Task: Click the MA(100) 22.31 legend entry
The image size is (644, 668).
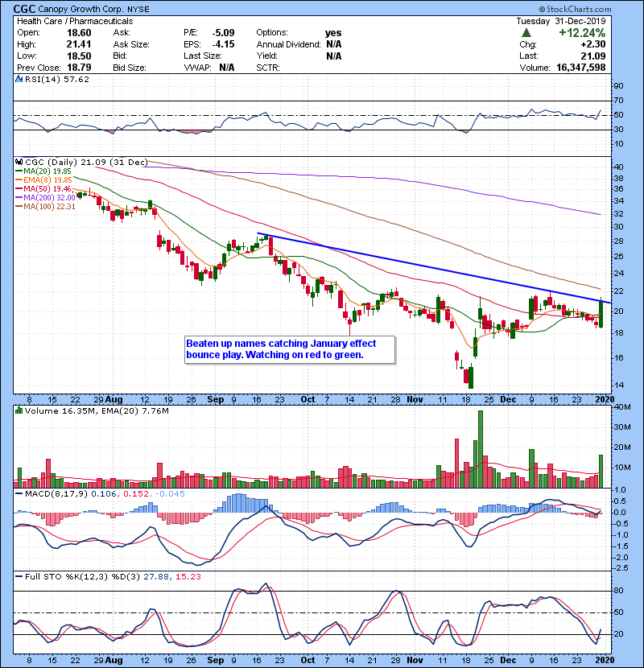Action: [x=45, y=207]
